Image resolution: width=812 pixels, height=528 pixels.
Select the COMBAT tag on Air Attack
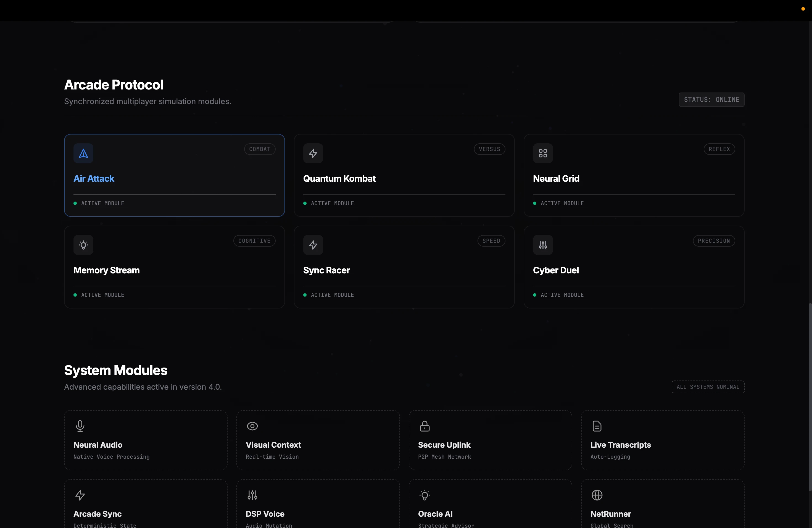(x=259, y=149)
